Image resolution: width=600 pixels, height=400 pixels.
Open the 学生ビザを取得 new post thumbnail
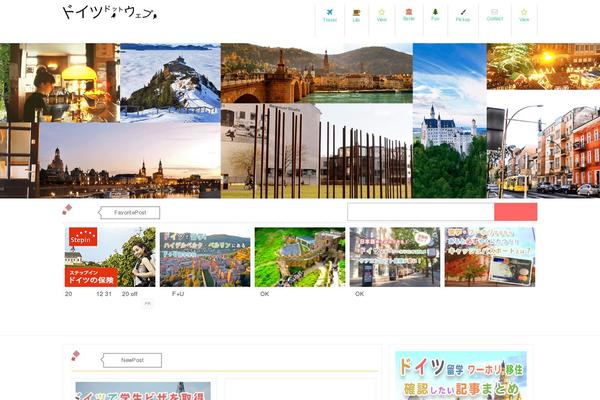coord(143,391)
